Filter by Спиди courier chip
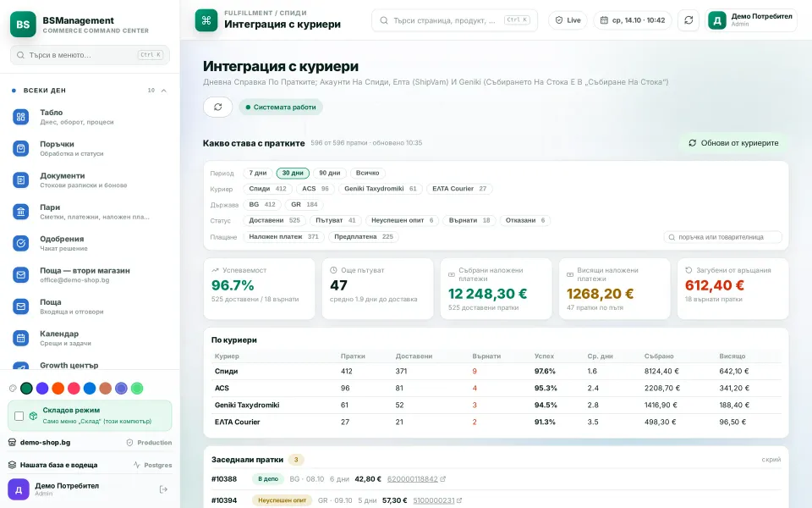The image size is (812, 508). click(267, 189)
